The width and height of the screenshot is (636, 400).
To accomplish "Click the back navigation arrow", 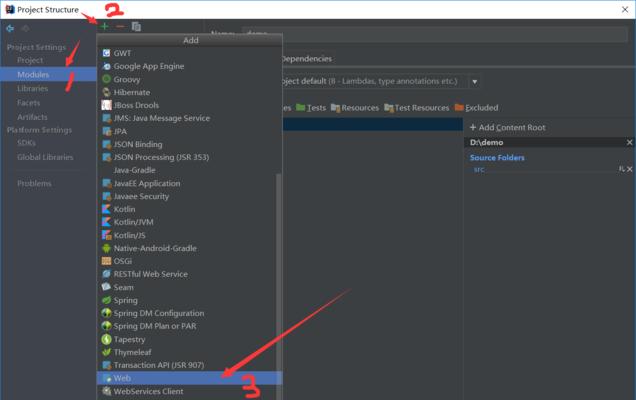I will click(x=10, y=28).
